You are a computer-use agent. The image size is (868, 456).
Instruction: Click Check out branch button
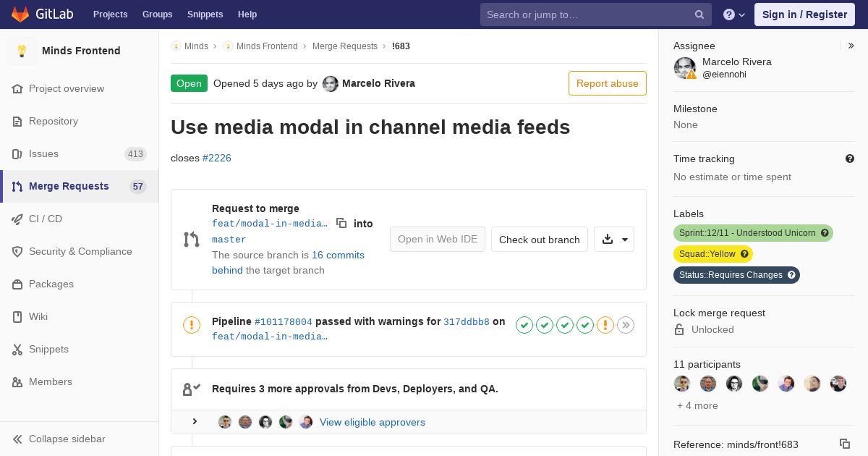(x=540, y=240)
